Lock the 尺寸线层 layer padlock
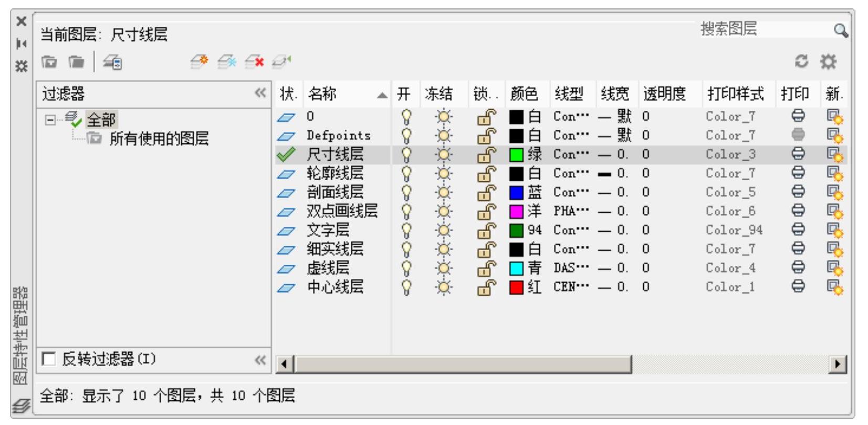 (486, 154)
